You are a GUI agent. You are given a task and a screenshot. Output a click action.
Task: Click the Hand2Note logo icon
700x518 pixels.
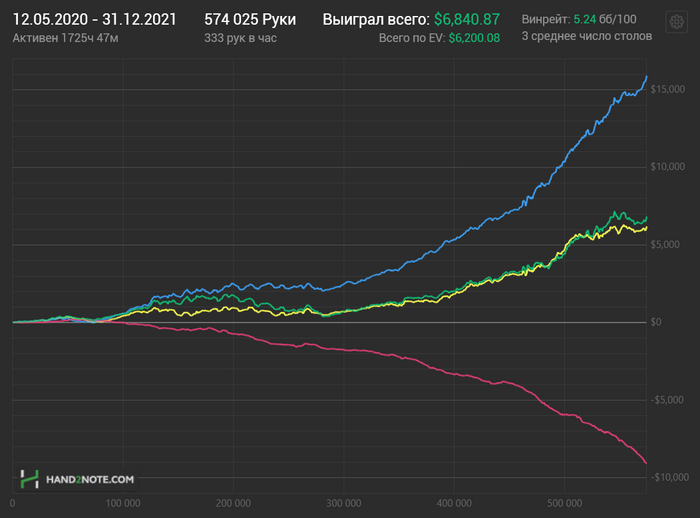coord(29,479)
